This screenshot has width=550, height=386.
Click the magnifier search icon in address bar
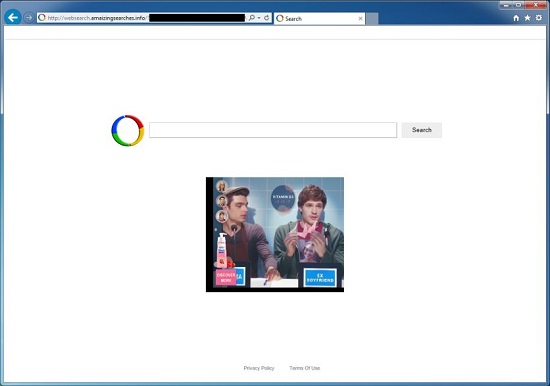[x=251, y=18]
